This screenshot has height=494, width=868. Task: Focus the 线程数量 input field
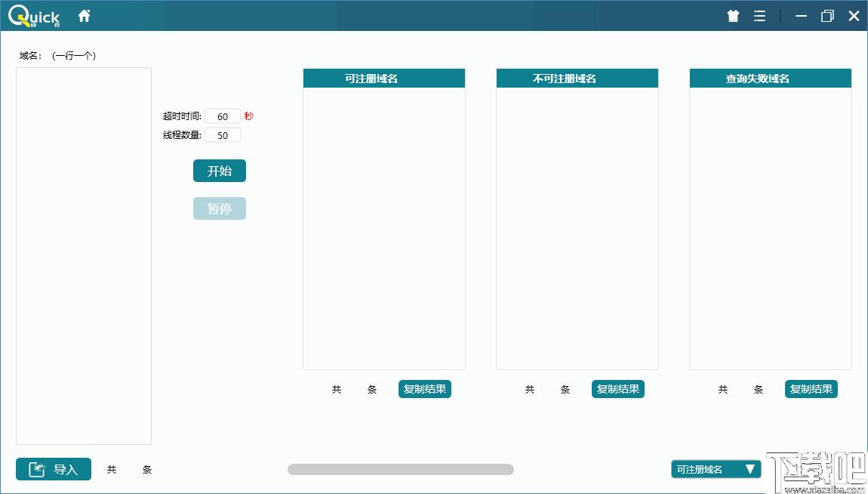(223, 135)
